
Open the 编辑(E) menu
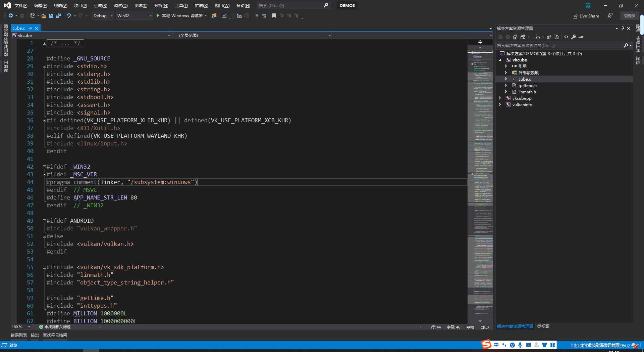point(41,6)
